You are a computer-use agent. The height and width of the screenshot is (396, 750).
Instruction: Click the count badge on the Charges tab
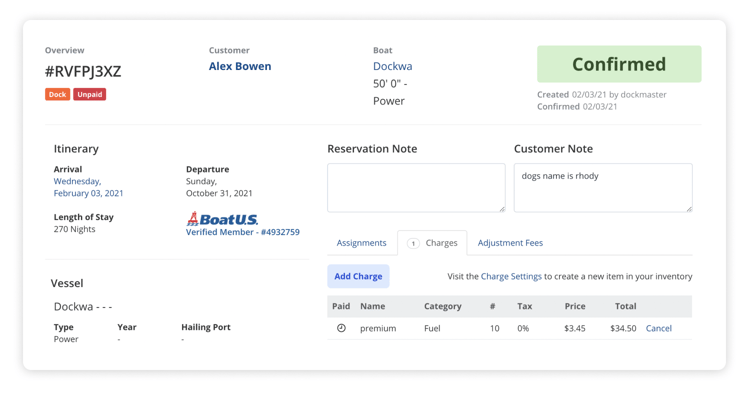pos(413,243)
